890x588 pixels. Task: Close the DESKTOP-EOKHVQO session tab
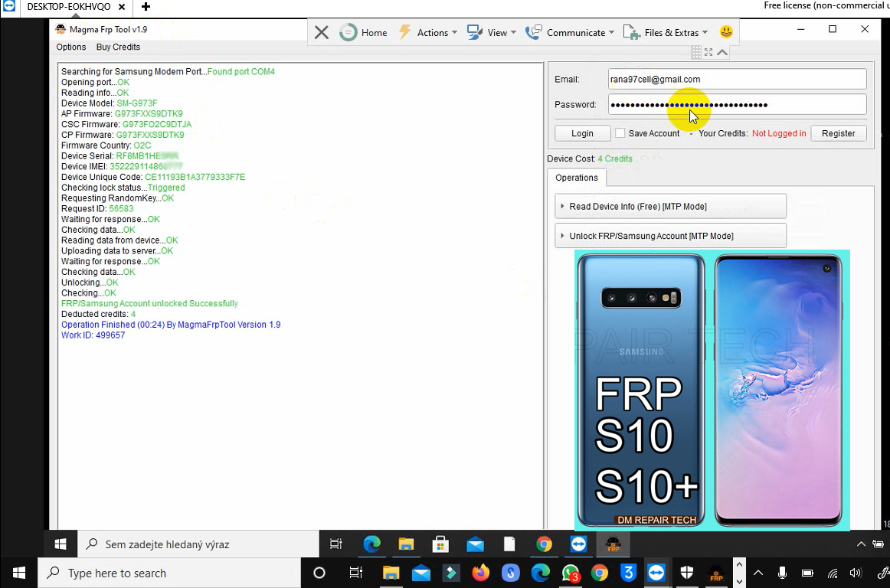click(122, 7)
